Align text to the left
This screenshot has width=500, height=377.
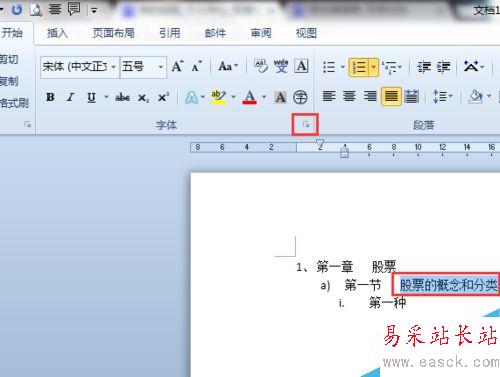pyautogui.click(x=329, y=97)
